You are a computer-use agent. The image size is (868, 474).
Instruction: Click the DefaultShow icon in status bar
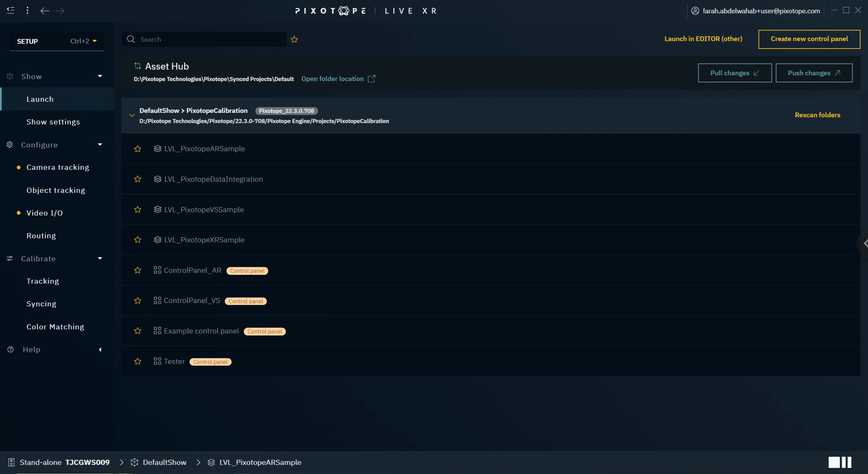(x=134, y=462)
